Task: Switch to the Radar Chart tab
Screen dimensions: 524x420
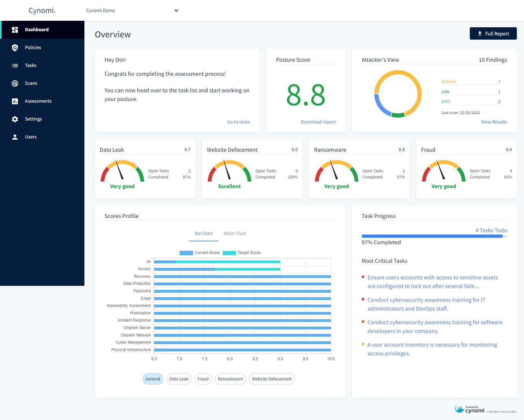Action: pos(235,234)
